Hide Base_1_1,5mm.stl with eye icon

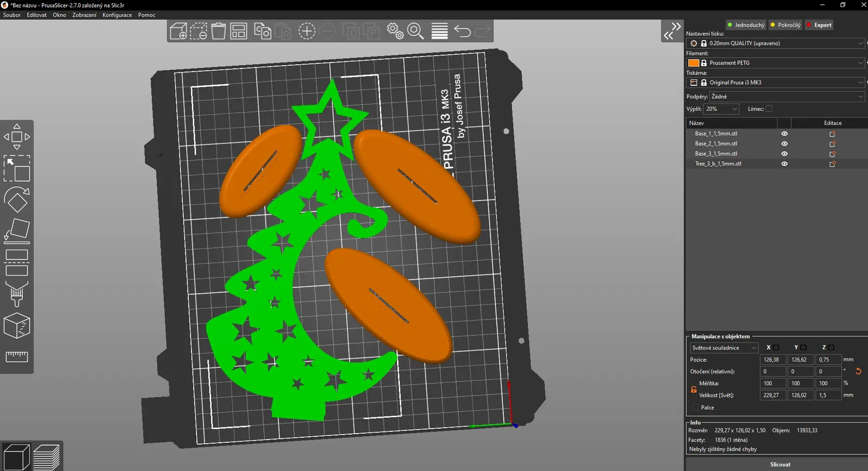[x=784, y=133]
